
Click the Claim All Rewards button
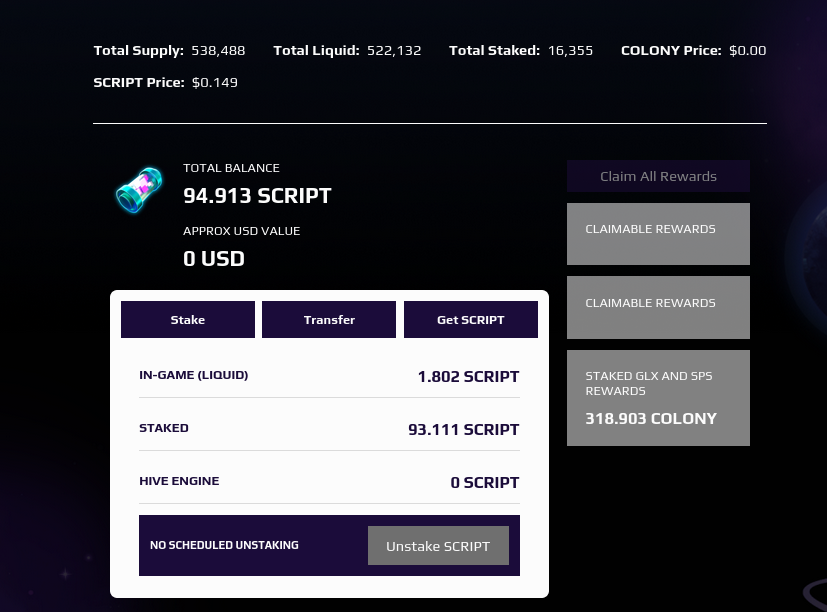pyautogui.click(x=658, y=176)
